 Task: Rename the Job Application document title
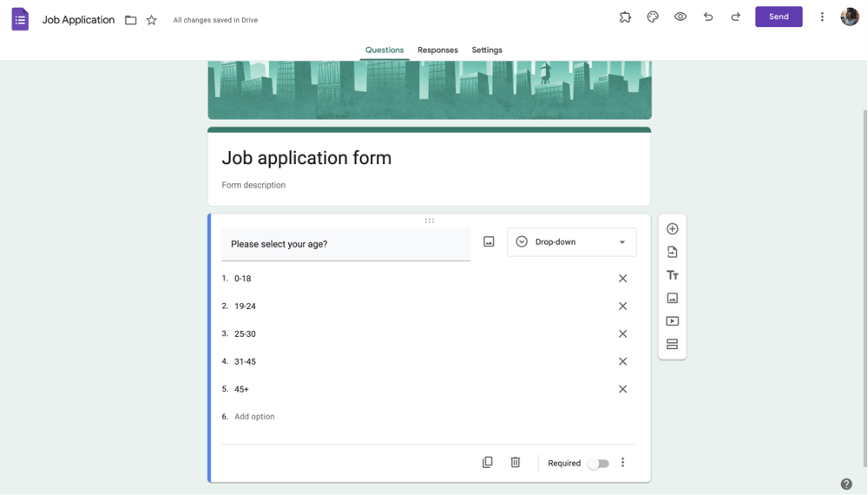coord(78,20)
